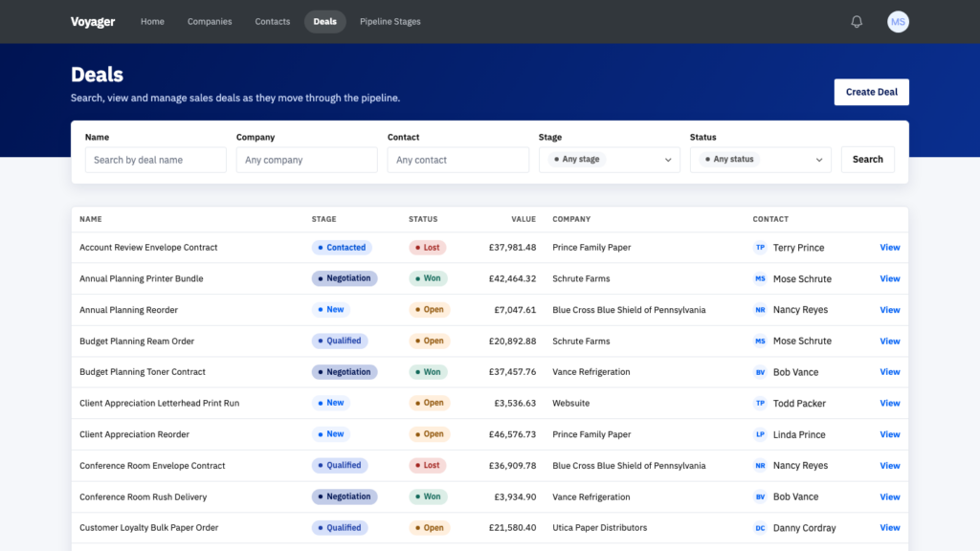The image size is (980, 551).
Task: View the Conference Room Rush Delivery deal
Action: pyautogui.click(x=890, y=496)
